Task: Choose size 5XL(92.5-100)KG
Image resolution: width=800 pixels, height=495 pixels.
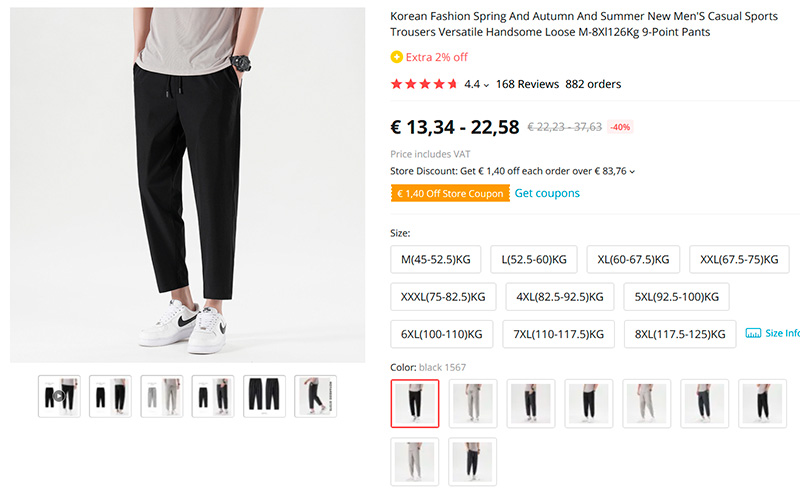Action: pos(675,297)
